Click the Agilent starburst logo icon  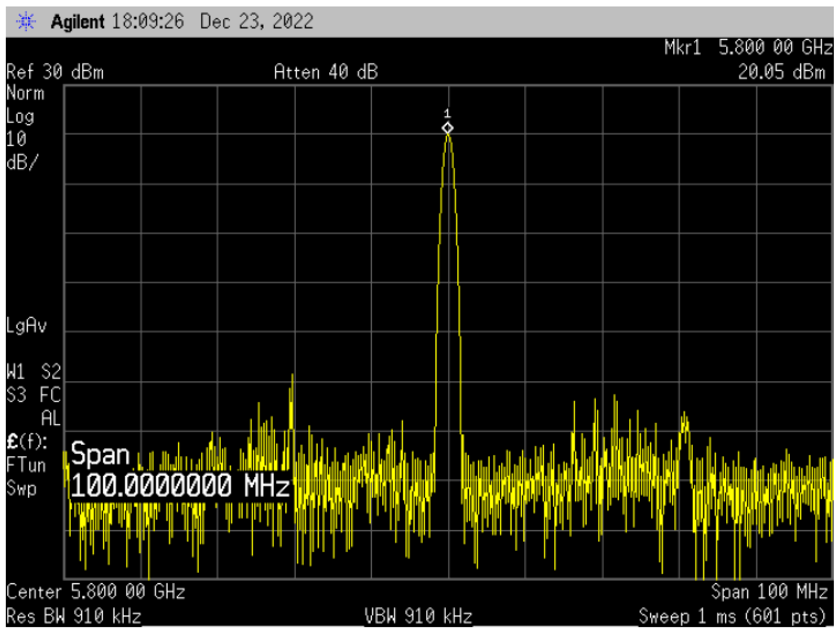coord(26,21)
